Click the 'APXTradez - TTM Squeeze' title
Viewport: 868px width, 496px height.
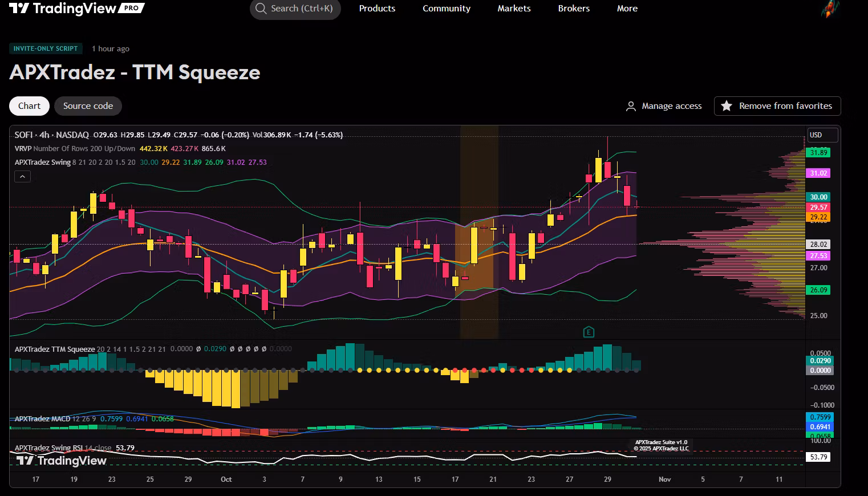(x=135, y=72)
